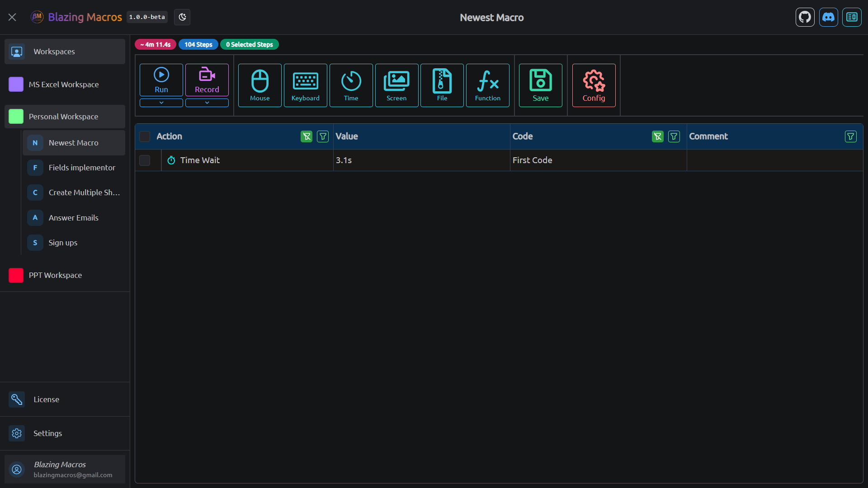868x488 pixels.
Task: Add a Mouse action
Action: 260,85
